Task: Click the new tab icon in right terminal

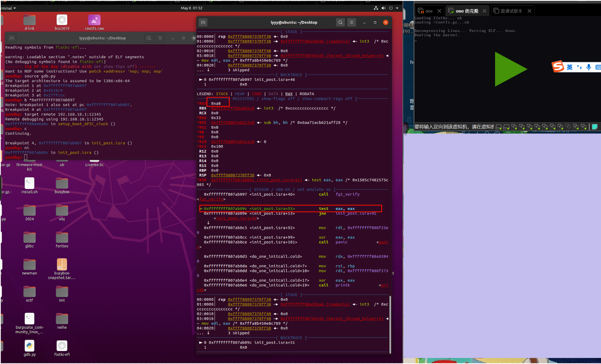Action: click(203, 22)
